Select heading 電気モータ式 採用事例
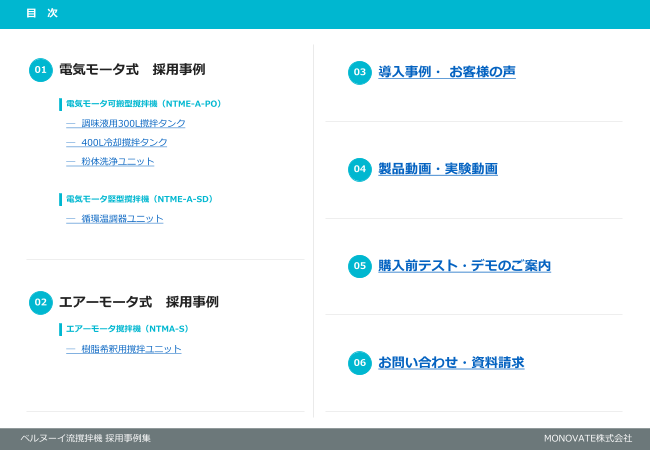This screenshot has height=450, width=650. [x=132, y=70]
